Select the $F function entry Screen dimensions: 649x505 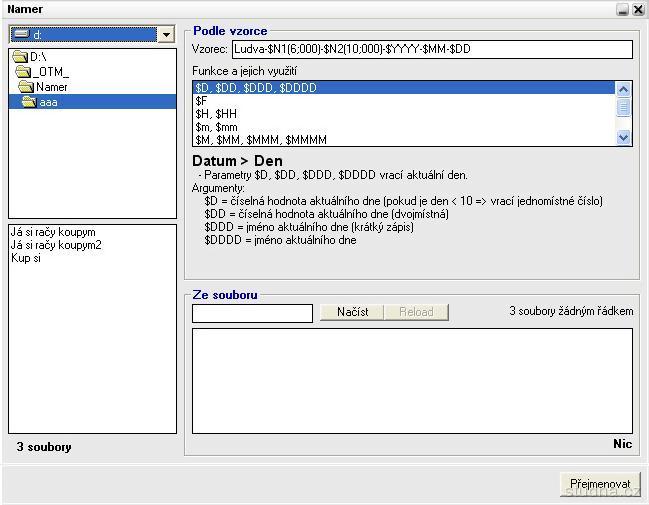(x=202, y=101)
